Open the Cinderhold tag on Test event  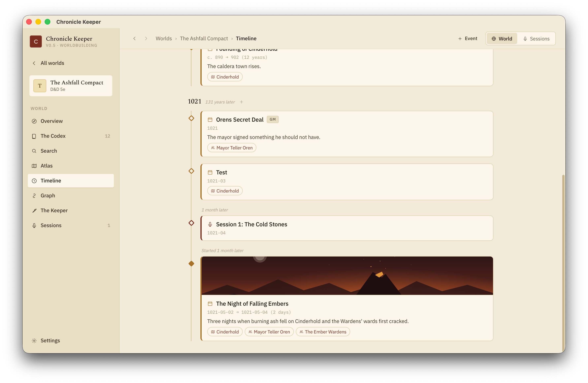coord(225,191)
